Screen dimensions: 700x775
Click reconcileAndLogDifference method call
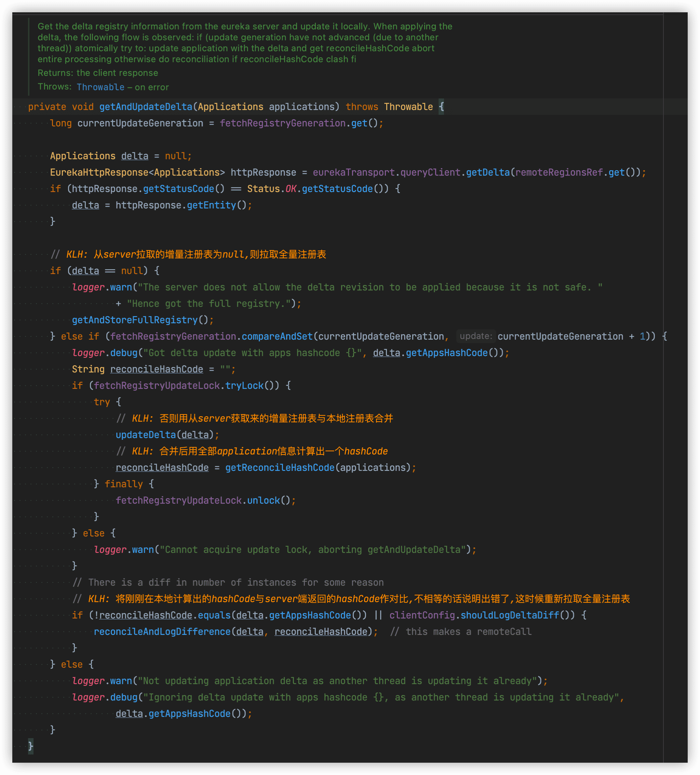162,631
